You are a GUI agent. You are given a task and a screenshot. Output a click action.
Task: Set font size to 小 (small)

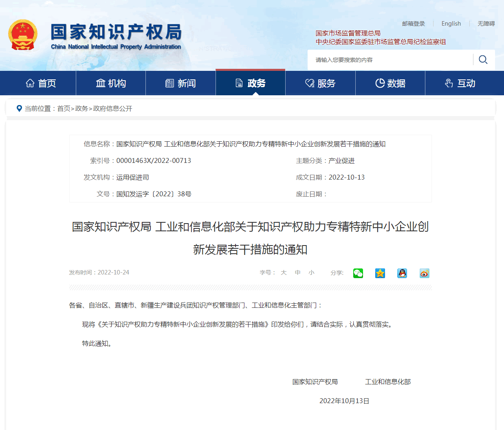pos(311,273)
